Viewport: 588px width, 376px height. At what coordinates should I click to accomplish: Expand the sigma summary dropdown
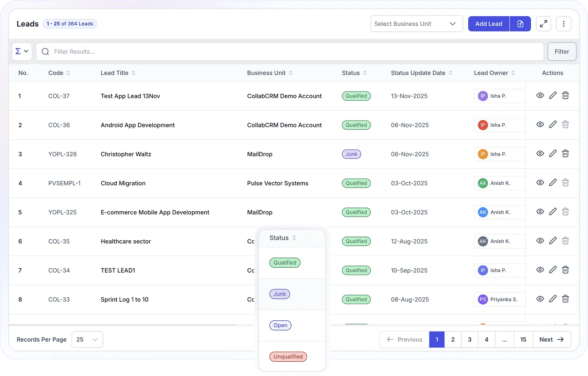click(22, 51)
